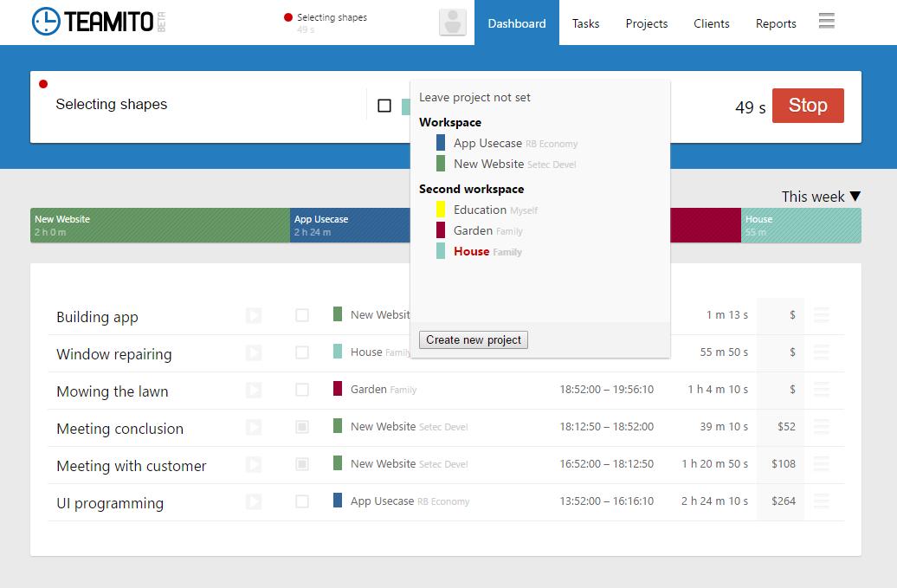This screenshot has width=897, height=588.
Task: Open row menu for Meeting conclusion
Action: coord(822,427)
